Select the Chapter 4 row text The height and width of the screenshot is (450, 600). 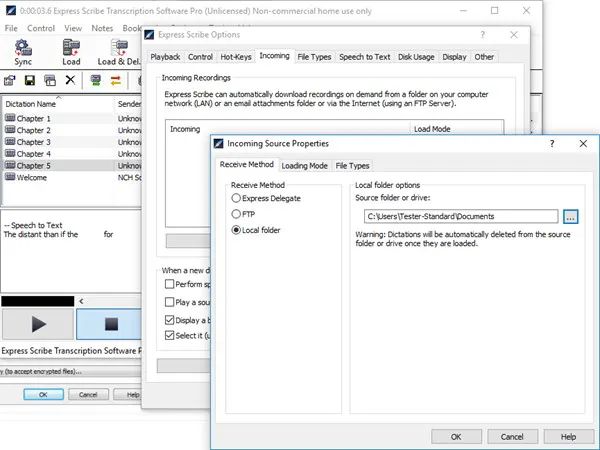[34, 154]
